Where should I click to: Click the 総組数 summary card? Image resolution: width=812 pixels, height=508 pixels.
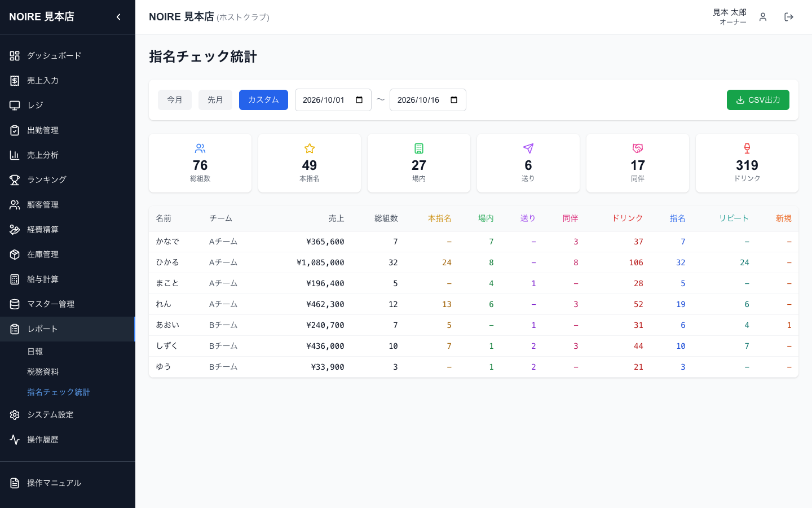click(200, 163)
